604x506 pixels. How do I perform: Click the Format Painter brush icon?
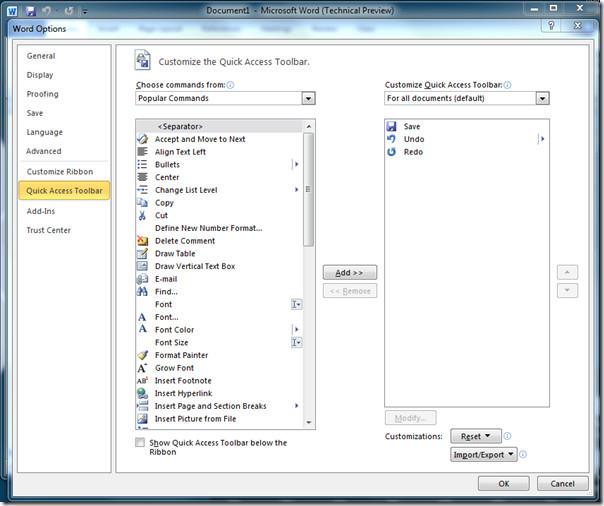(143, 355)
